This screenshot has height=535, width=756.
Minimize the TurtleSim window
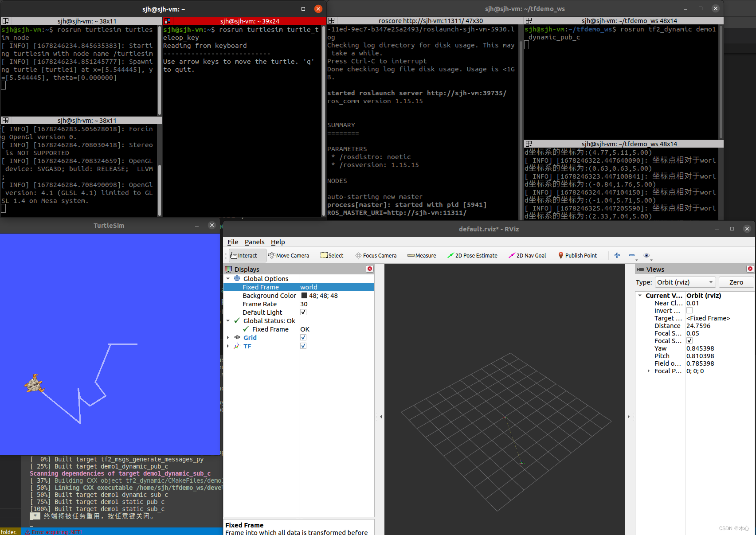197,226
